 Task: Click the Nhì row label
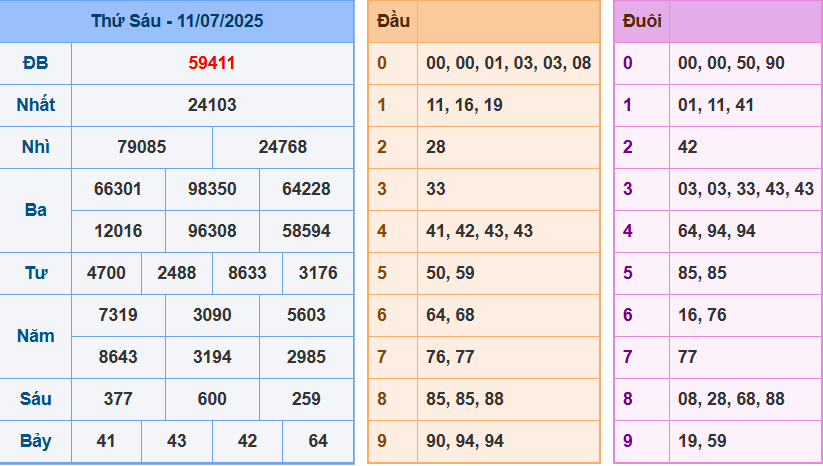36,147
